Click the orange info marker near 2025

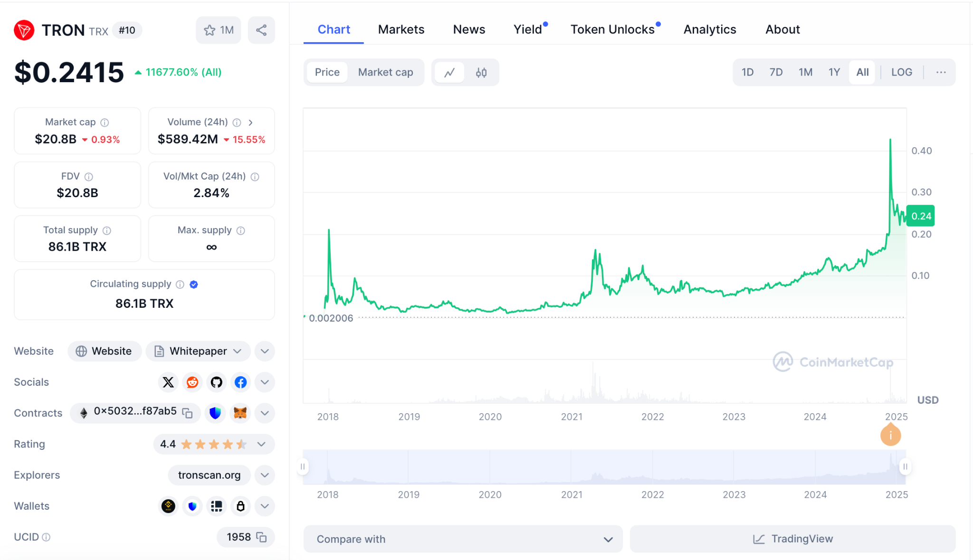[x=890, y=435]
